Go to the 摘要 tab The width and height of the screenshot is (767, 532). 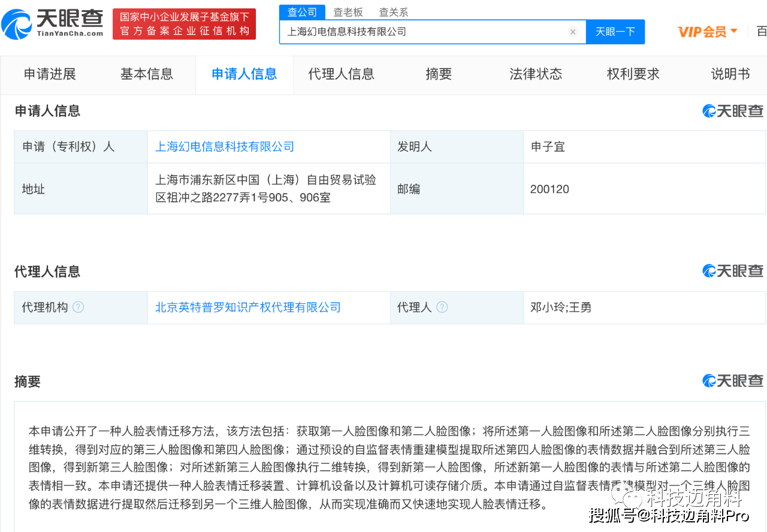[x=439, y=74]
